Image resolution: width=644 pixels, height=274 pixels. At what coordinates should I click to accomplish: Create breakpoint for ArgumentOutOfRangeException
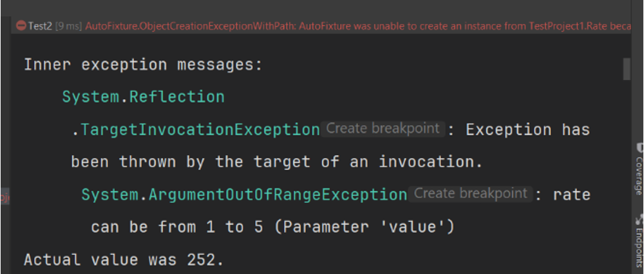tap(471, 193)
